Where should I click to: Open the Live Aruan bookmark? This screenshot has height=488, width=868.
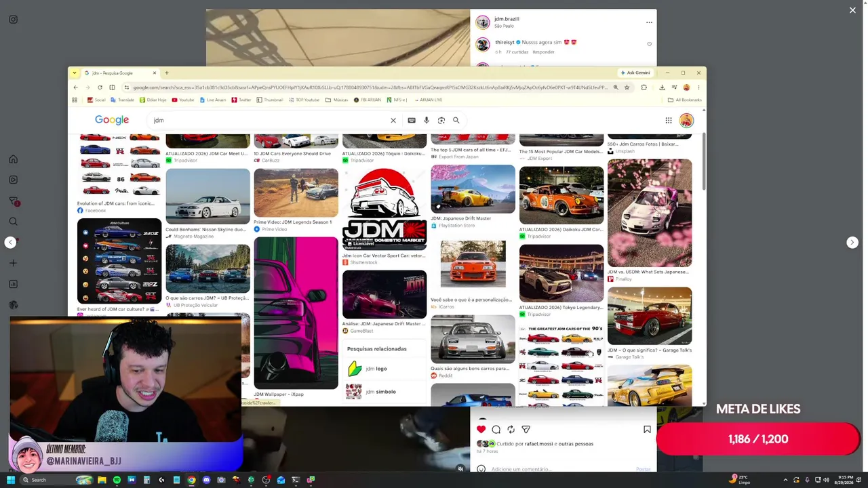pyautogui.click(x=212, y=100)
